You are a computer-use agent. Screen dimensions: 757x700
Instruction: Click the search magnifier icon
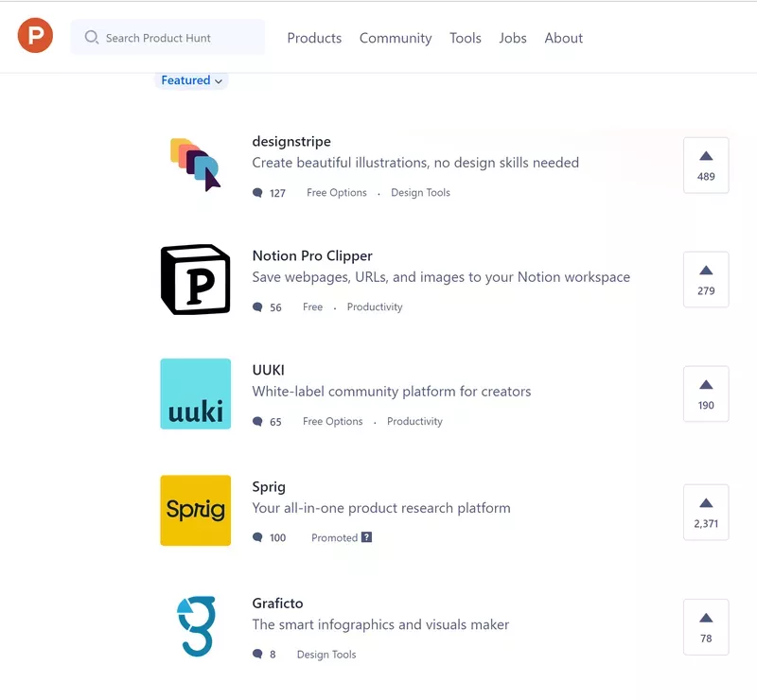[91, 37]
